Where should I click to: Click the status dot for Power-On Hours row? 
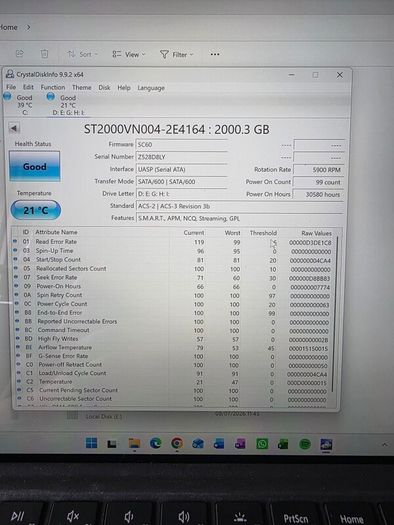point(16,286)
